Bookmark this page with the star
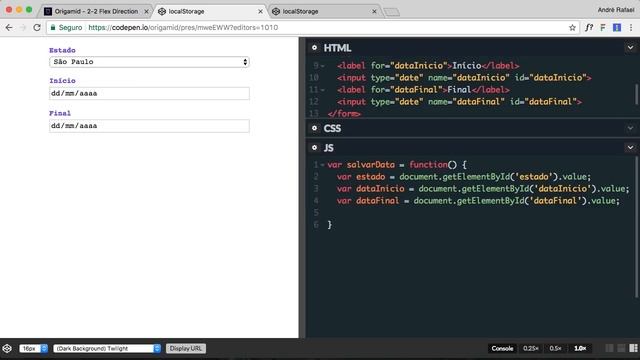640x360 pixels. (x=572, y=27)
